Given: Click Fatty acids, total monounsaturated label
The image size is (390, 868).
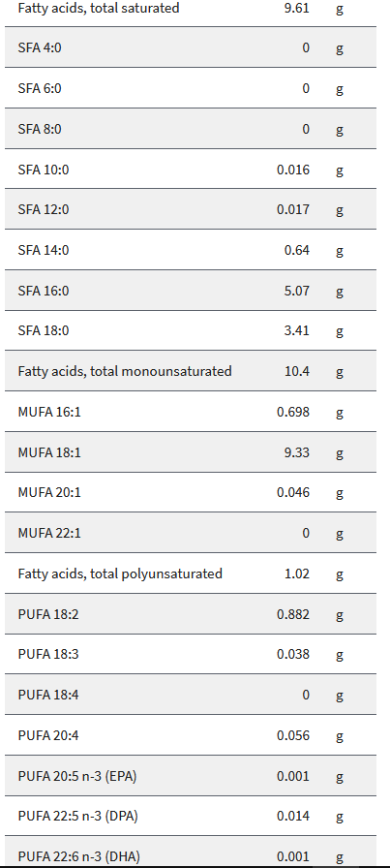Looking at the screenshot, I should pos(125,371).
